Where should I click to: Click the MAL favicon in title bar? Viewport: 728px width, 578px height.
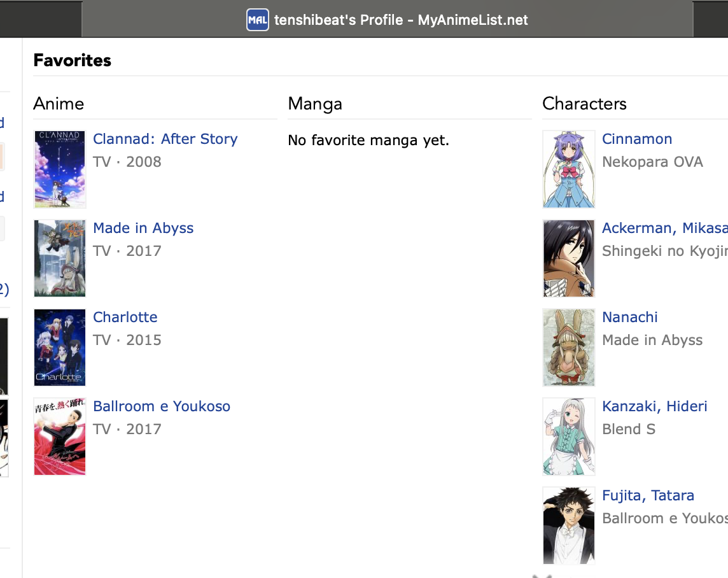(x=257, y=20)
